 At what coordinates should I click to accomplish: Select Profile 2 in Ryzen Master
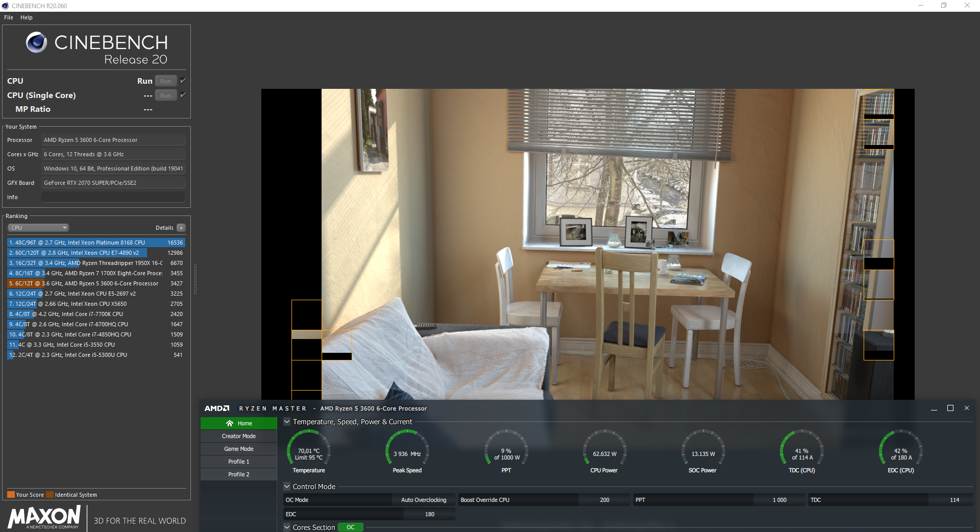[x=239, y=474]
